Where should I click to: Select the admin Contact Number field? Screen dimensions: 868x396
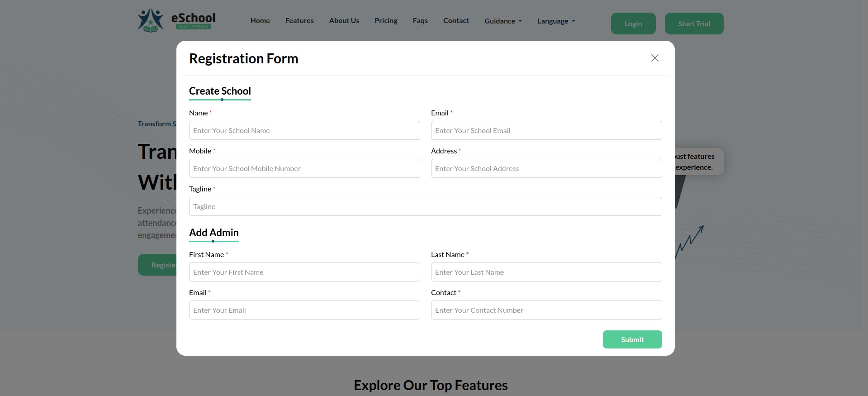(x=546, y=310)
